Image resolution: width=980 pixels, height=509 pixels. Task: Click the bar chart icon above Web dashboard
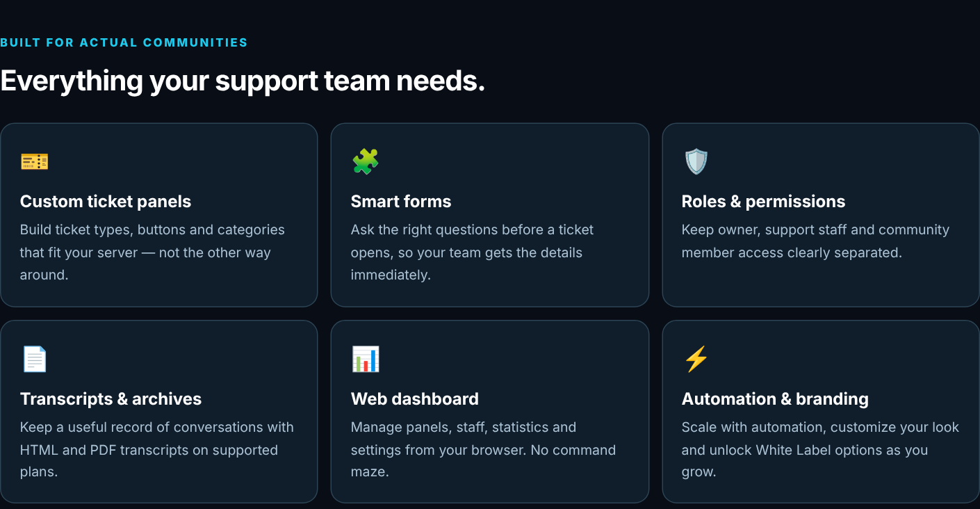coord(365,359)
